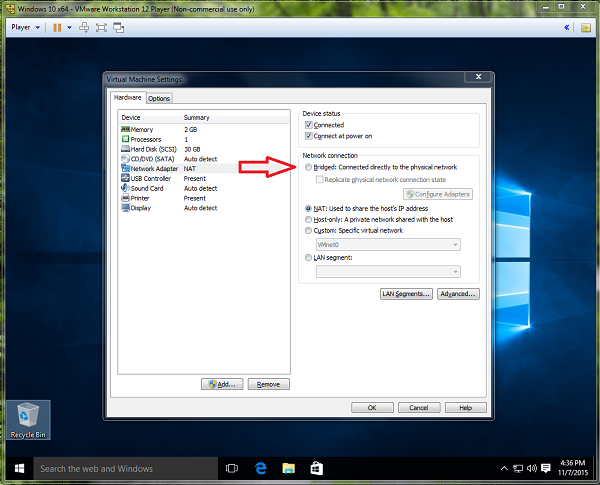This screenshot has width=600, height=485.
Task: Select the Printer device row
Action: (x=204, y=198)
